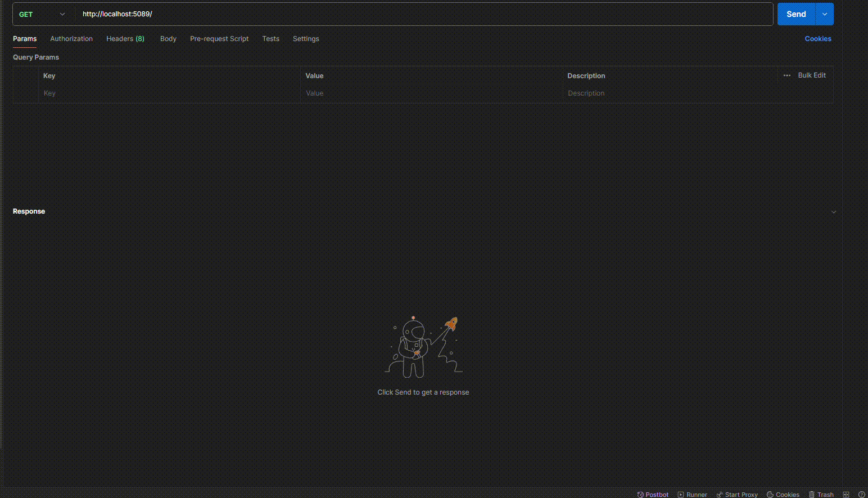Switch to the Authorization tab
Image resolution: width=868 pixels, height=498 pixels.
[x=71, y=39]
